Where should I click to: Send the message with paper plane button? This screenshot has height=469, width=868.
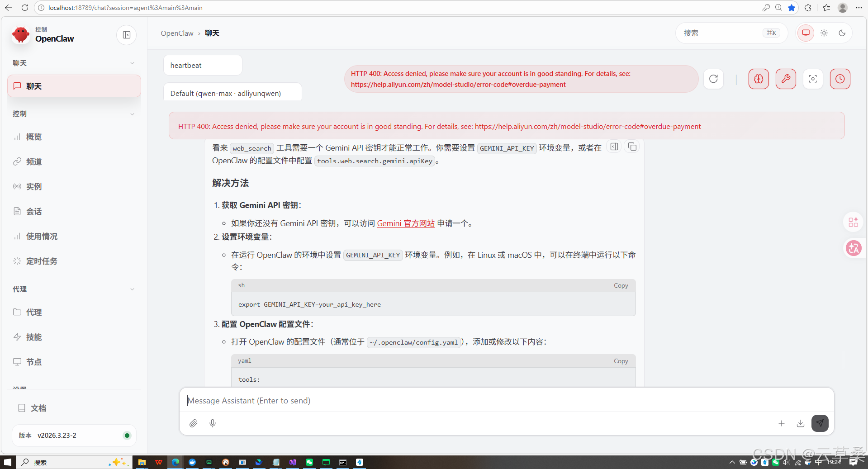point(820,423)
